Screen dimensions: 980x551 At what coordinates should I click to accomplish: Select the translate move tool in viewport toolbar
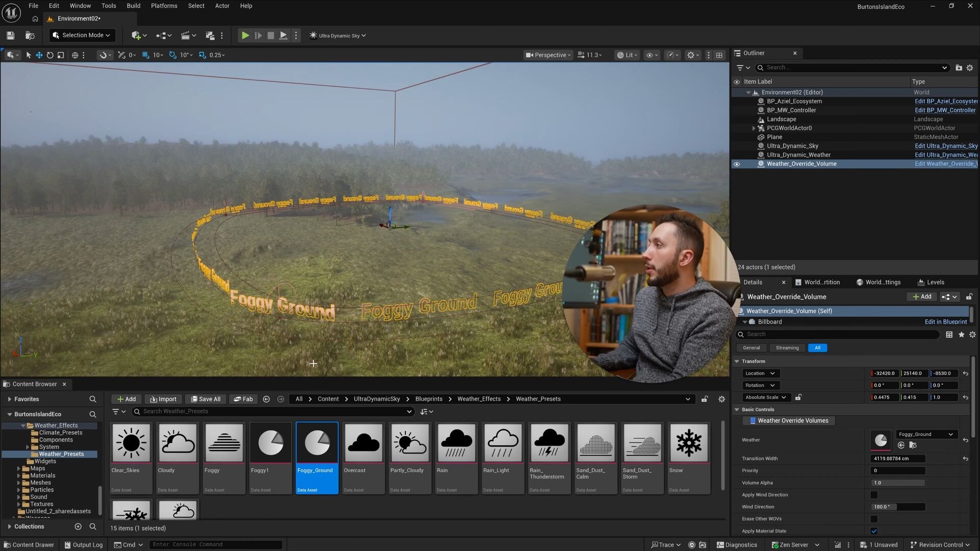tap(39, 55)
